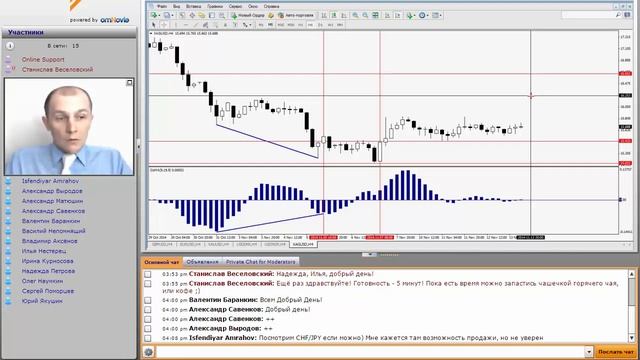Screen dimensions: 640x360
Task: Toggle chart auto scroll icon
Action: coord(387,15)
